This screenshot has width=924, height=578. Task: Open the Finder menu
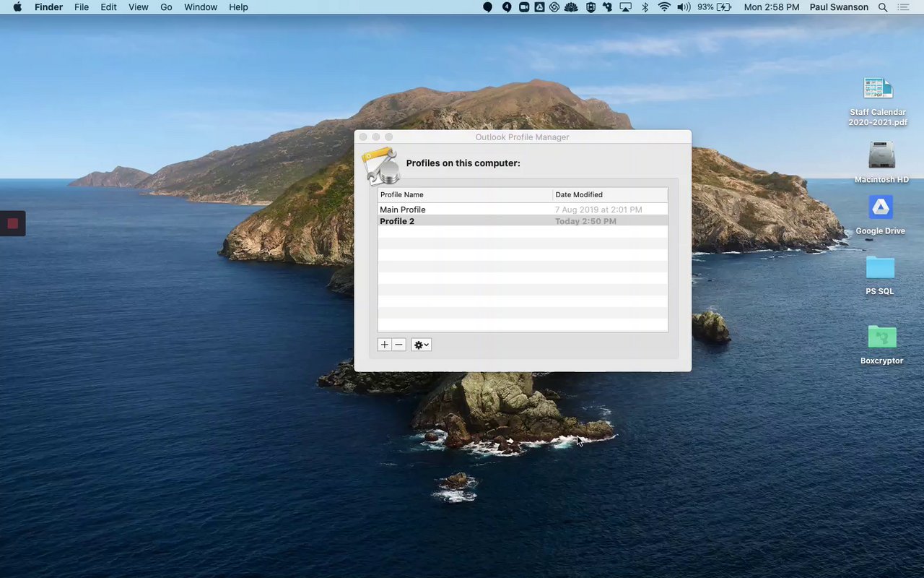pyautogui.click(x=48, y=7)
